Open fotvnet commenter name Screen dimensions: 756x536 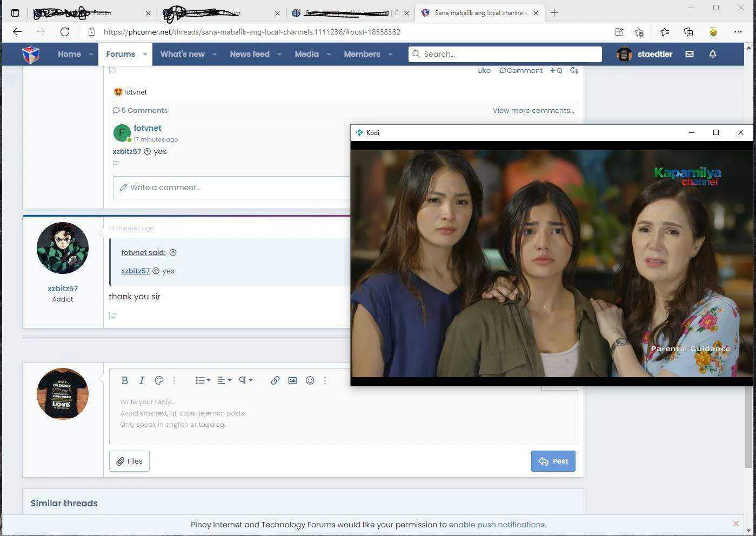point(148,128)
